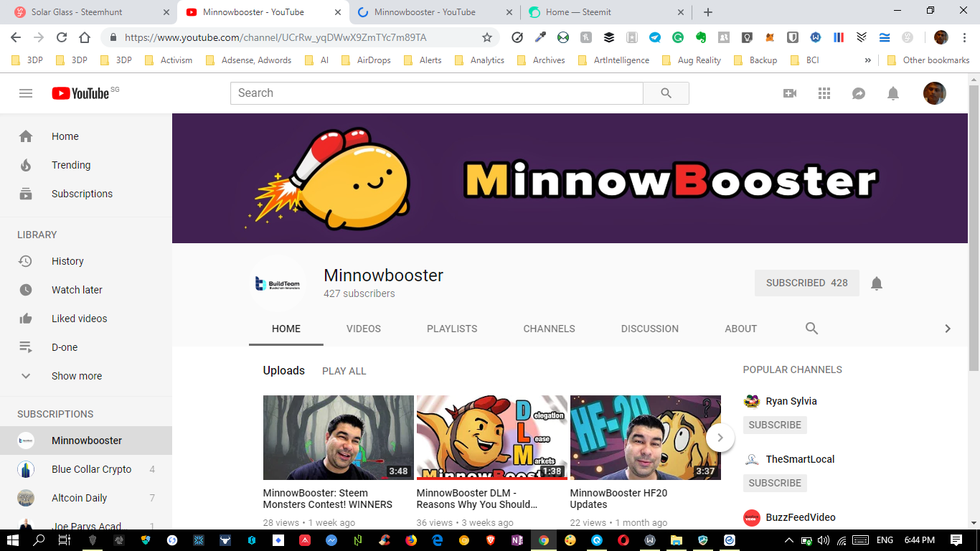Expand Show more in the library

point(86,376)
